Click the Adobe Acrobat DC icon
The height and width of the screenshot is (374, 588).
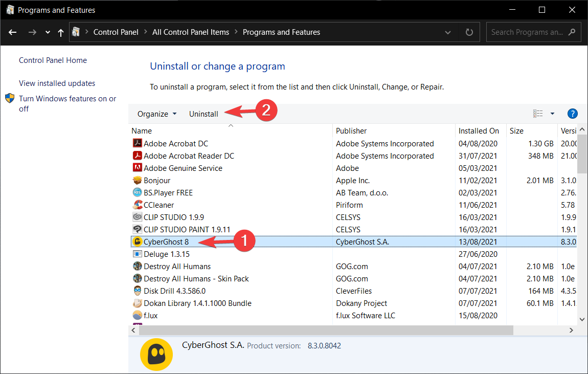137,143
